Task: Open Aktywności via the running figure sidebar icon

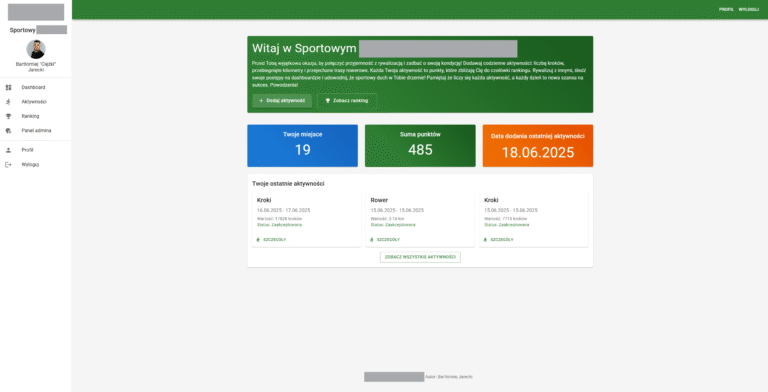Action: click(8, 102)
